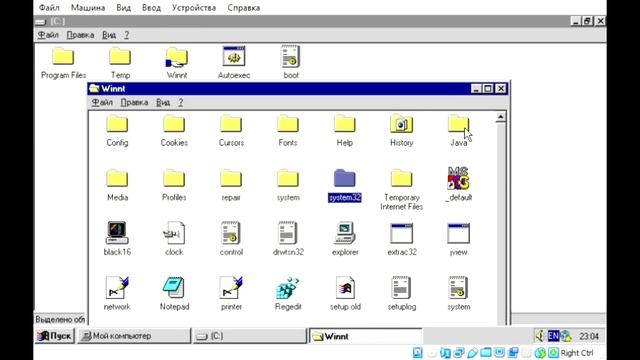Select the Java folder

click(458, 124)
